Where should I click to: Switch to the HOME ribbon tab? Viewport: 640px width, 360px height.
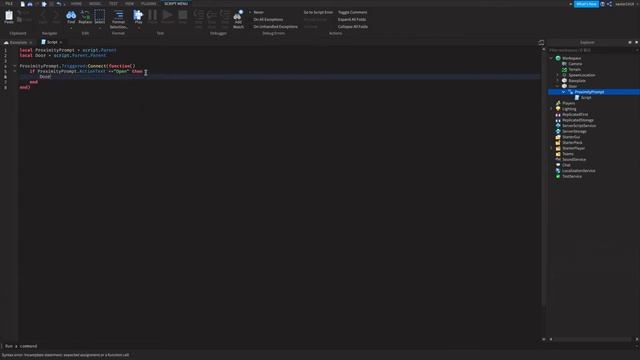[x=76, y=4]
